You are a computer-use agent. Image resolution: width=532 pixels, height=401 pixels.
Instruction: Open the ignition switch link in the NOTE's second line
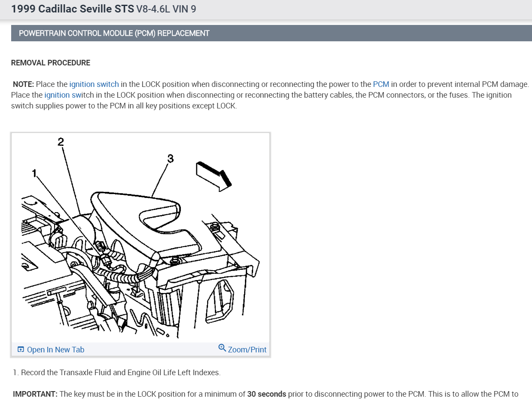(x=69, y=95)
